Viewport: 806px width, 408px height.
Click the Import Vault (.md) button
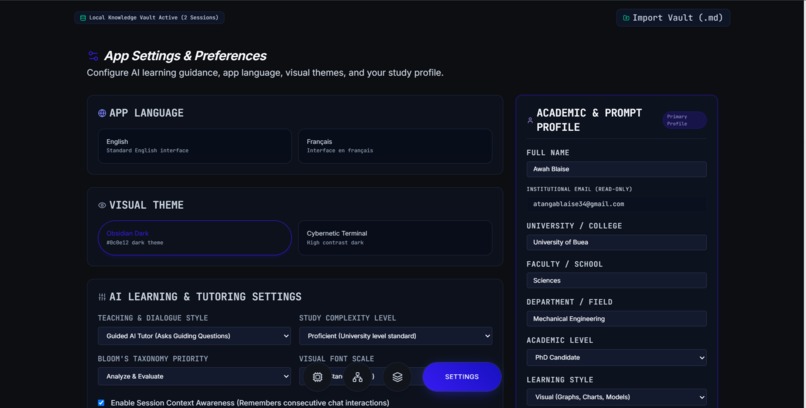pyautogui.click(x=673, y=17)
